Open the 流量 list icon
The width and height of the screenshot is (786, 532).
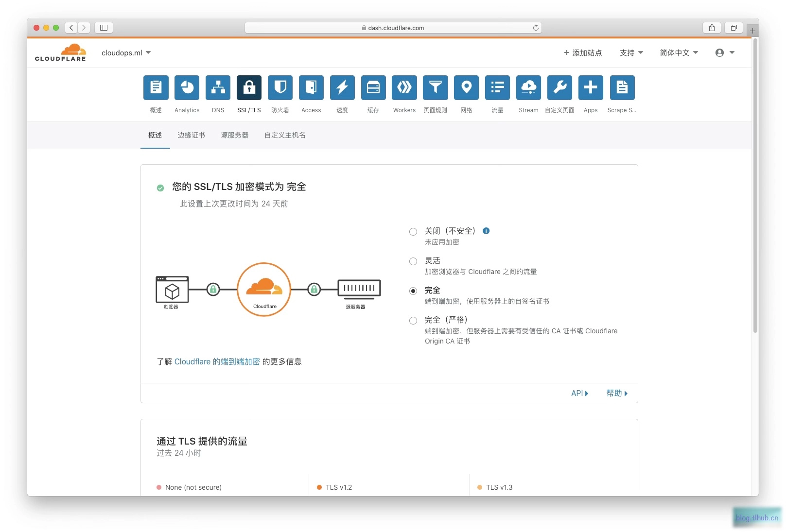pyautogui.click(x=497, y=87)
